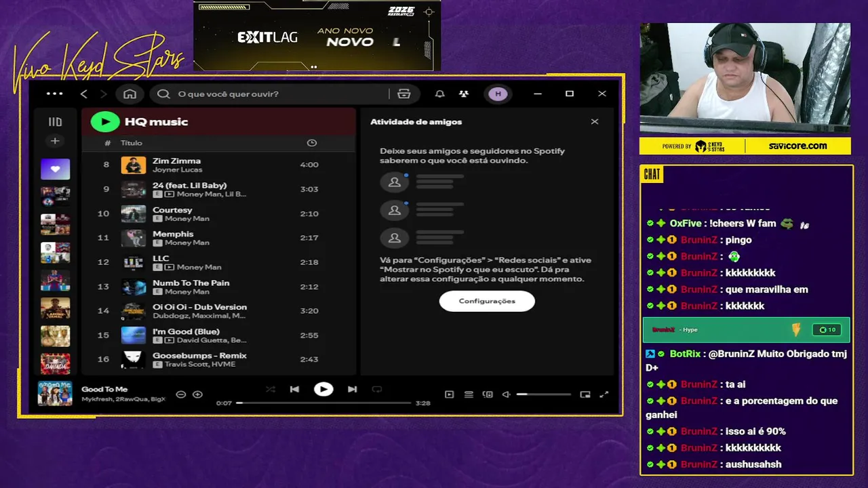Click the white play button
868x488 pixels.
click(x=323, y=389)
